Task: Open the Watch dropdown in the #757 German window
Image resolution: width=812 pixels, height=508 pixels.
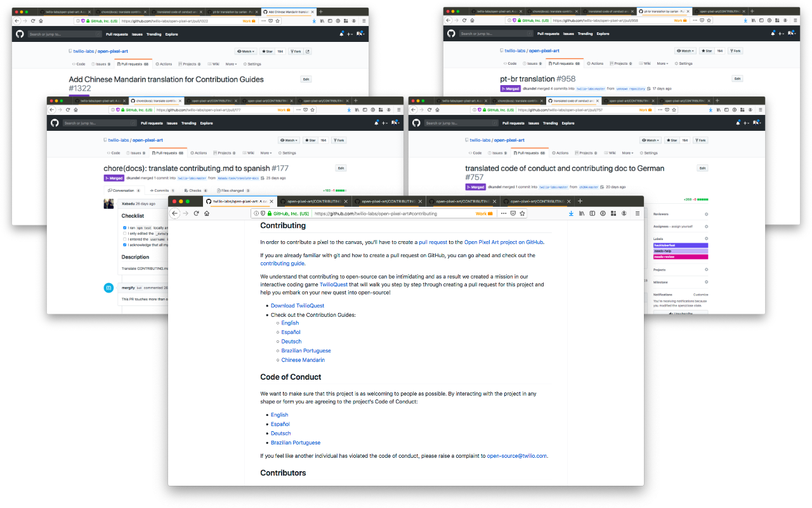Action: point(651,140)
